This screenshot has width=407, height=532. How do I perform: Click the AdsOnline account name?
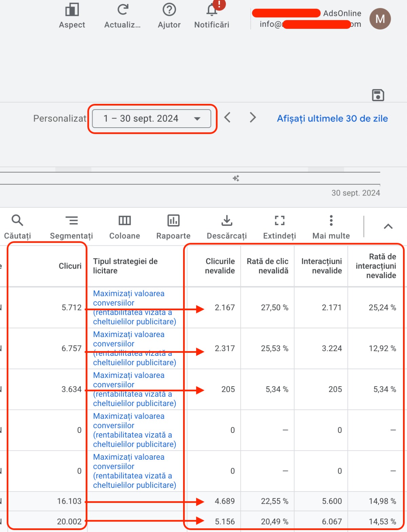tap(342, 13)
